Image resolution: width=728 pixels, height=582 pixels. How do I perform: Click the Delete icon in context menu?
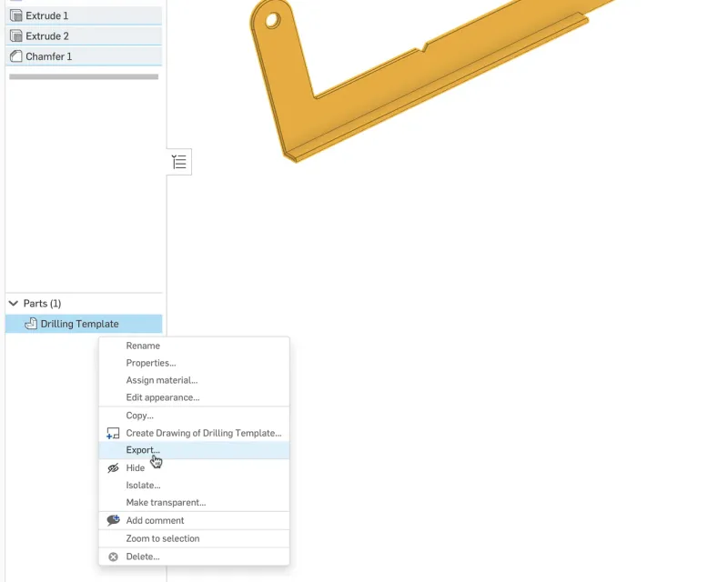[113, 557]
